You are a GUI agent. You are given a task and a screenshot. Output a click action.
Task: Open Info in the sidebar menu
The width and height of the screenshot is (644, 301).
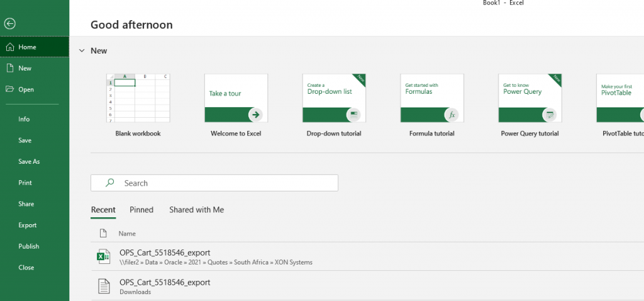[x=24, y=119]
